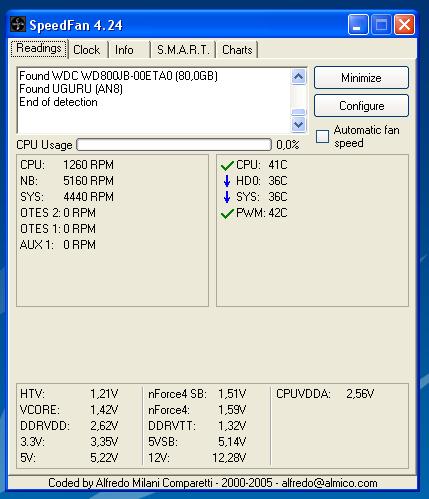Click the SpeedFan fan icon in title bar

tap(18, 25)
